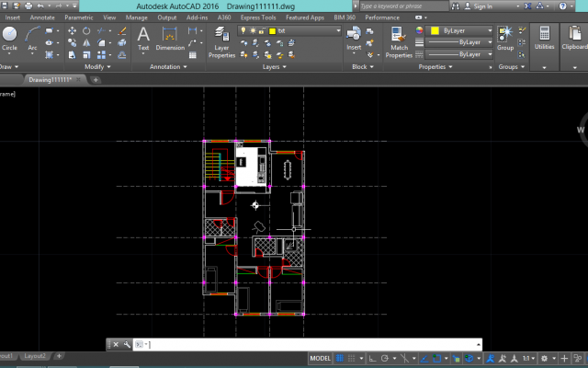Image resolution: width=588 pixels, height=368 pixels.
Task: Select the Arc draw tool
Action: click(33, 39)
